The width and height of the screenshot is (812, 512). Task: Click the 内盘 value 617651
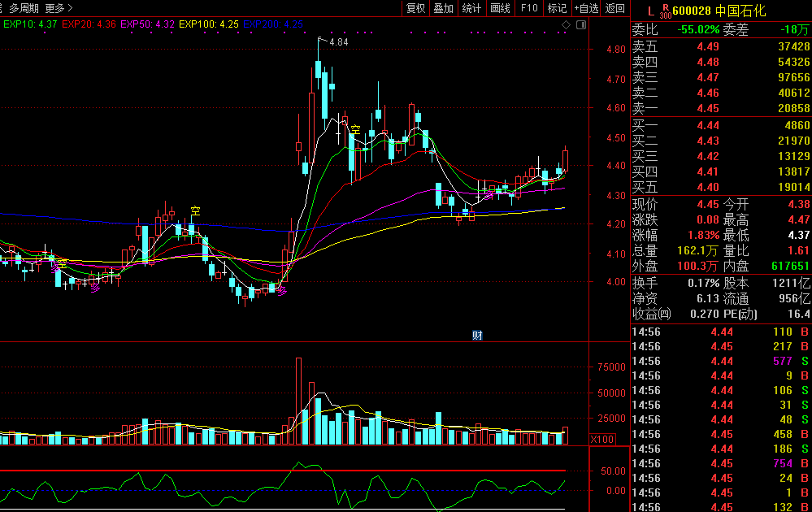790,266
